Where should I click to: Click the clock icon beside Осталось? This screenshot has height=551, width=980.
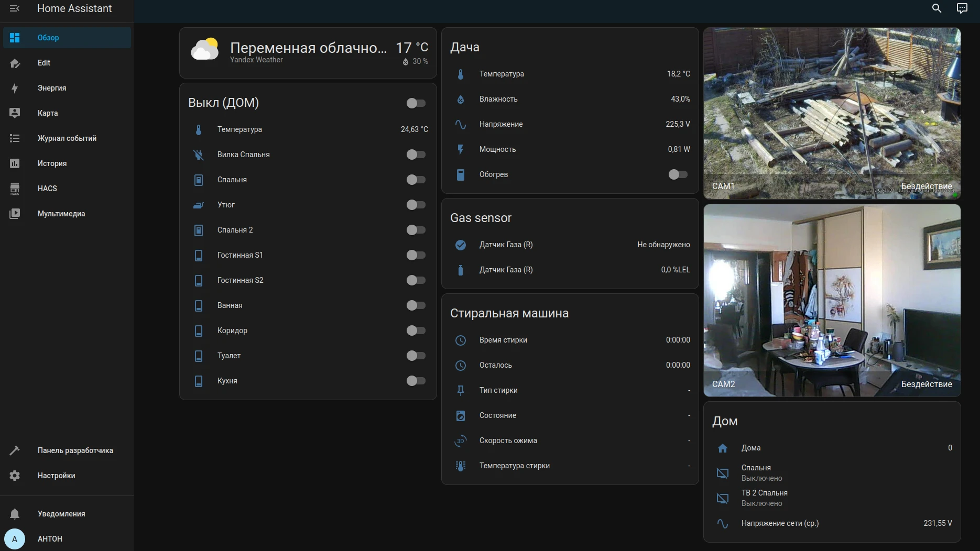coord(461,365)
